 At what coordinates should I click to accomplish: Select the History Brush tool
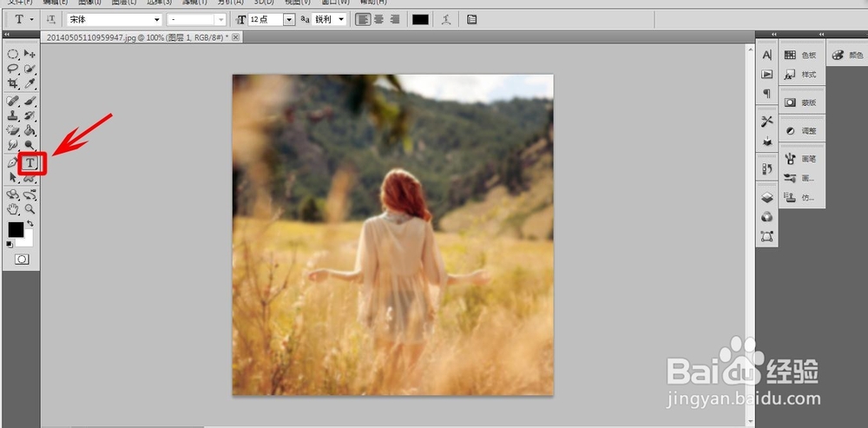(x=30, y=115)
